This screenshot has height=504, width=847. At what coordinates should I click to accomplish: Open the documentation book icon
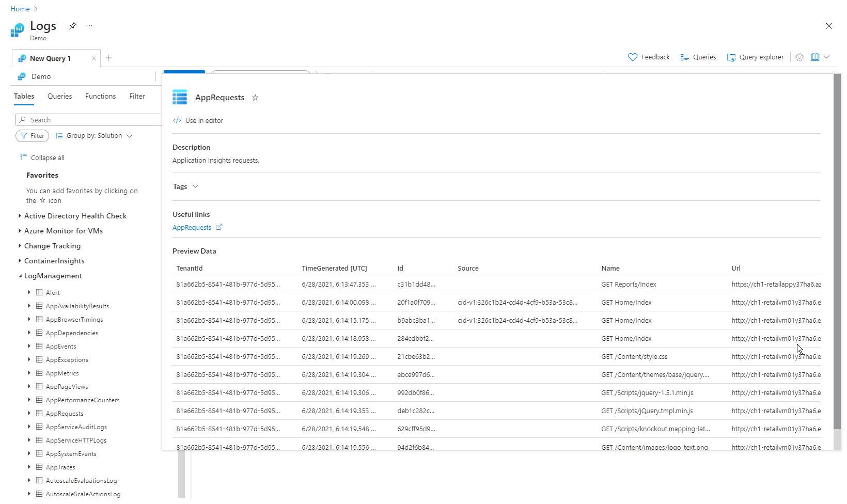pos(815,57)
